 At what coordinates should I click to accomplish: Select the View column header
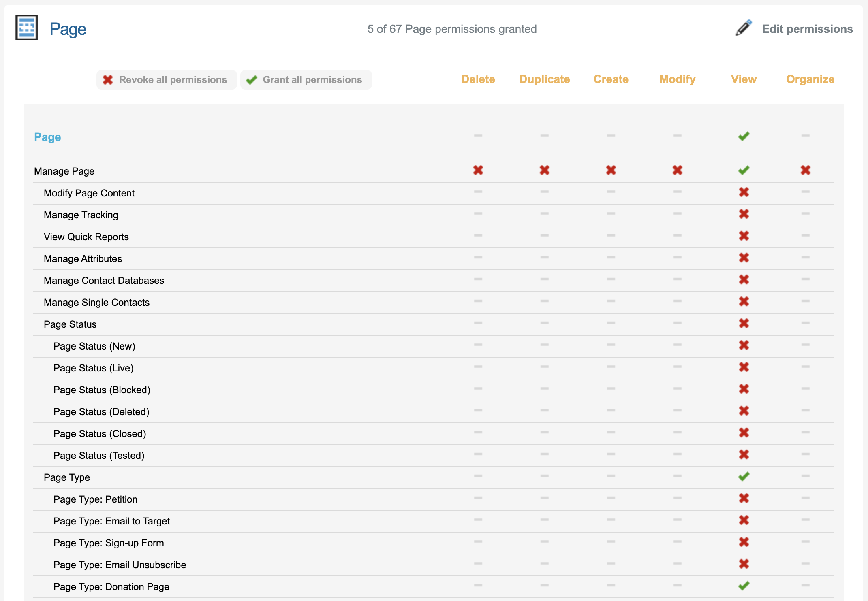(x=744, y=79)
